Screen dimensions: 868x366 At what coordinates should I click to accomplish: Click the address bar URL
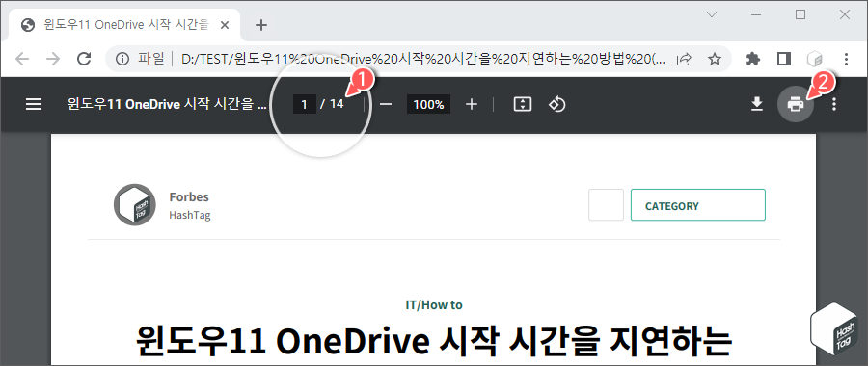(423, 59)
